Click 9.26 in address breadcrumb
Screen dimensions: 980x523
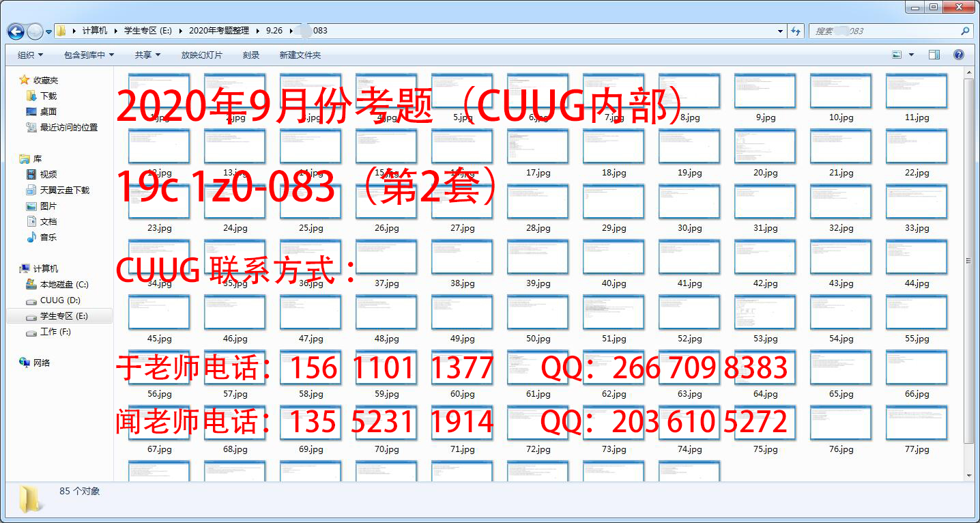(x=274, y=31)
